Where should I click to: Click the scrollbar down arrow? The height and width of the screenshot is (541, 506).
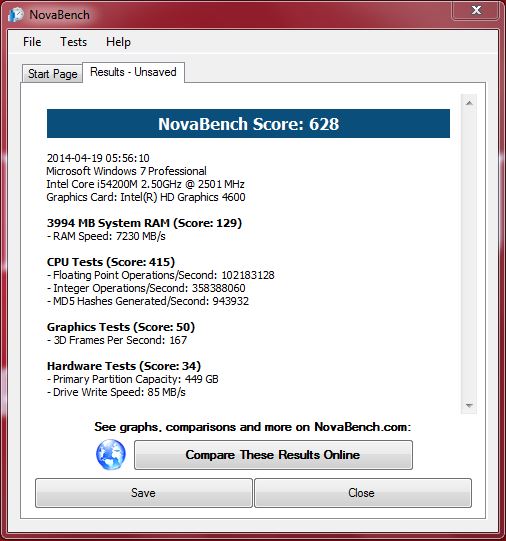click(469, 405)
